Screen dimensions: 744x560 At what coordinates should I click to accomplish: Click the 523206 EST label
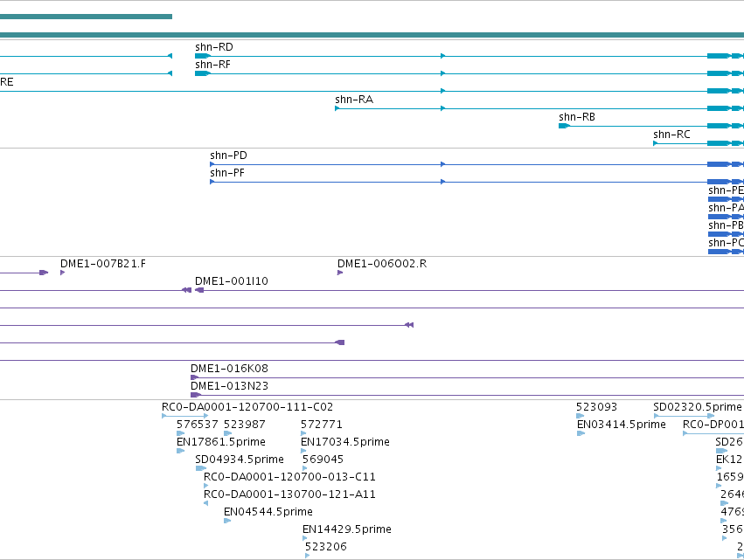[x=325, y=547]
